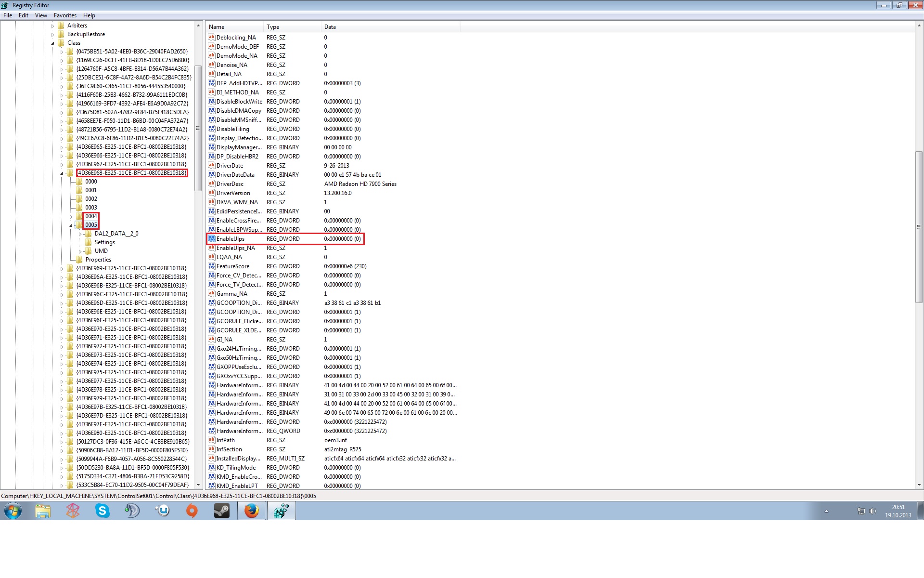This screenshot has height=578, width=924.
Task: Click the GI_NA string value icon
Action: [x=211, y=340]
